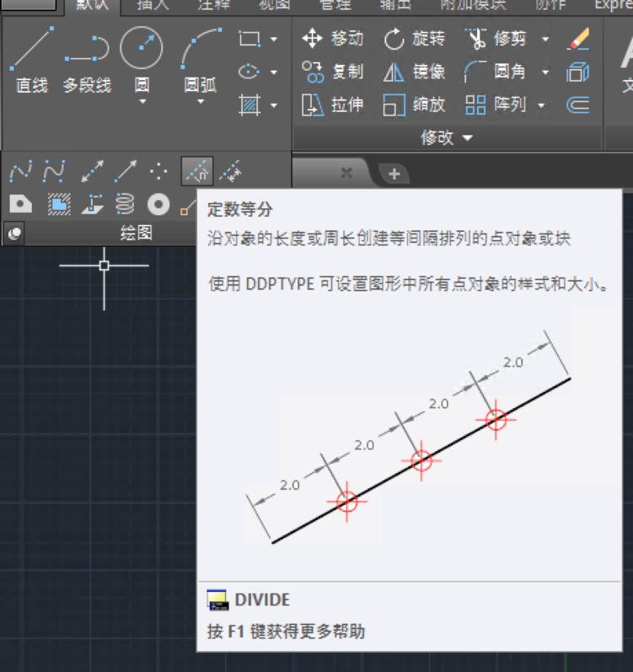Pick the spline fit tool icon
The width and height of the screenshot is (633, 672).
click(19, 172)
